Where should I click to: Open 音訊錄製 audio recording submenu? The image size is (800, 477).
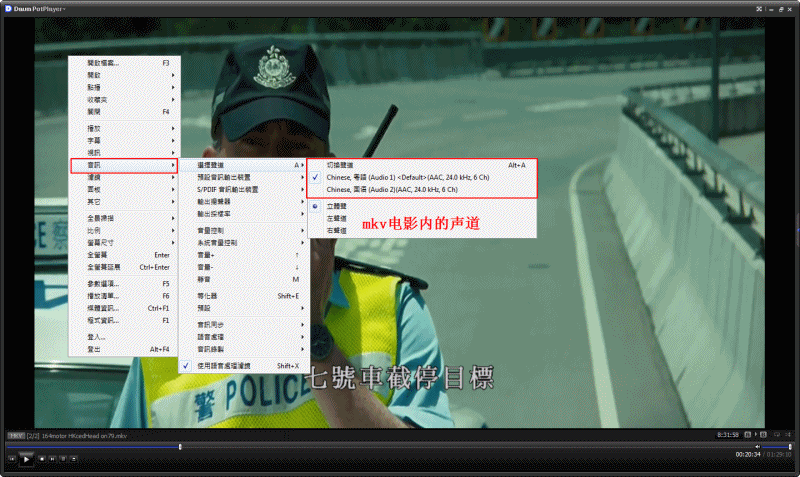click(244, 349)
